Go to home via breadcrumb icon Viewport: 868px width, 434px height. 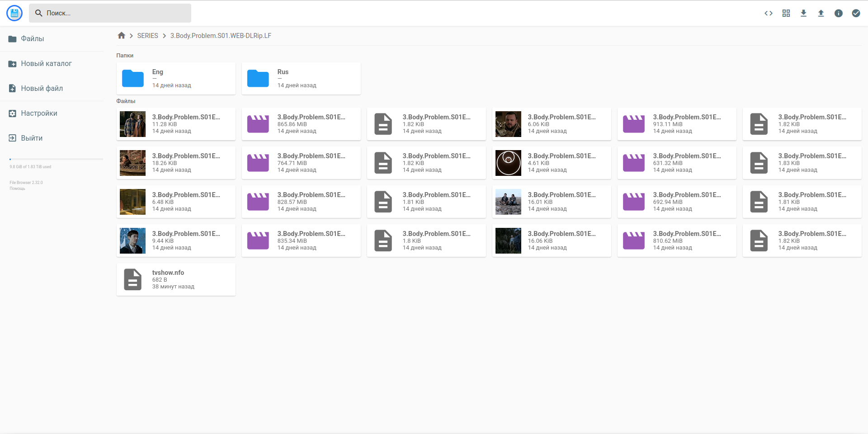[x=121, y=36]
